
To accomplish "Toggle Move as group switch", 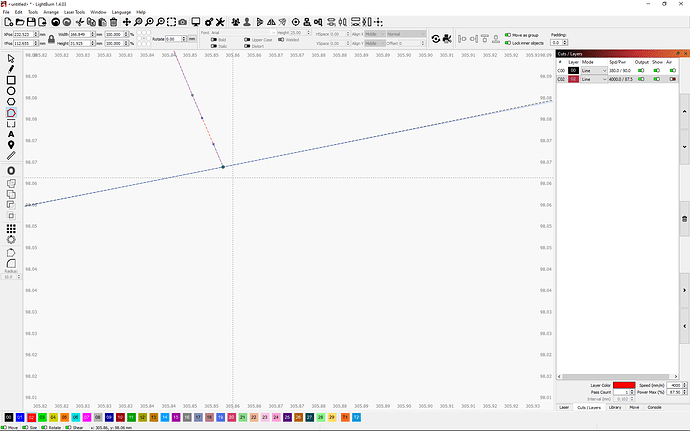I will (x=507, y=35).
